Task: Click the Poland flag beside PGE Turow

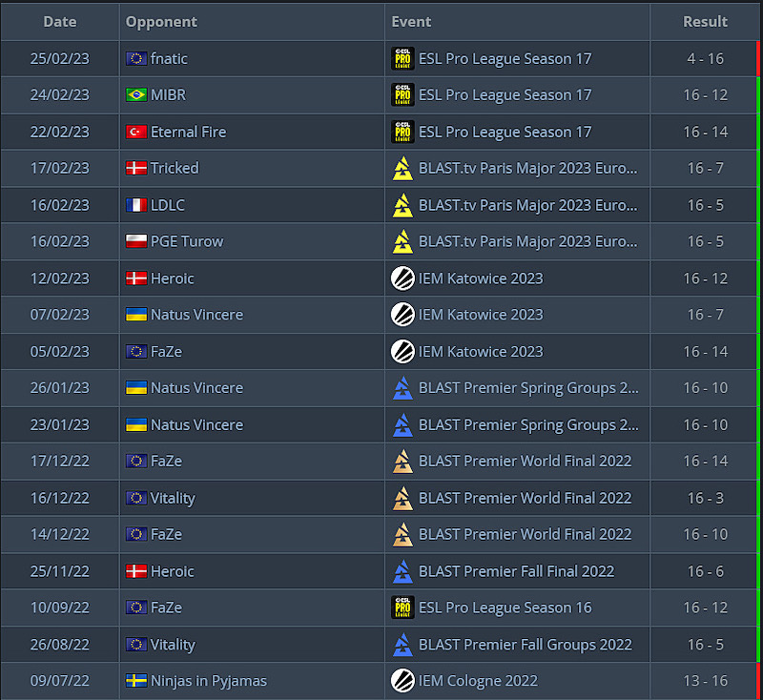Action: pyautogui.click(x=136, y=242)
